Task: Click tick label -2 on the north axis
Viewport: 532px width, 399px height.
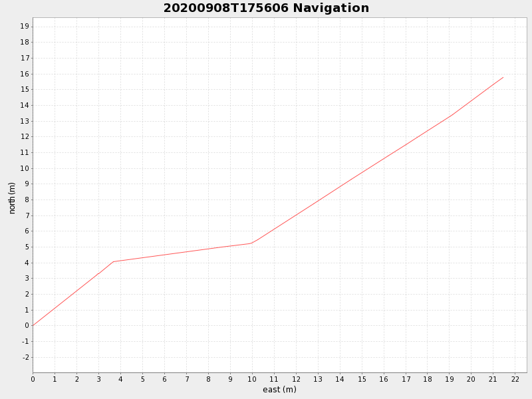Action: click(x=25, y=357)
